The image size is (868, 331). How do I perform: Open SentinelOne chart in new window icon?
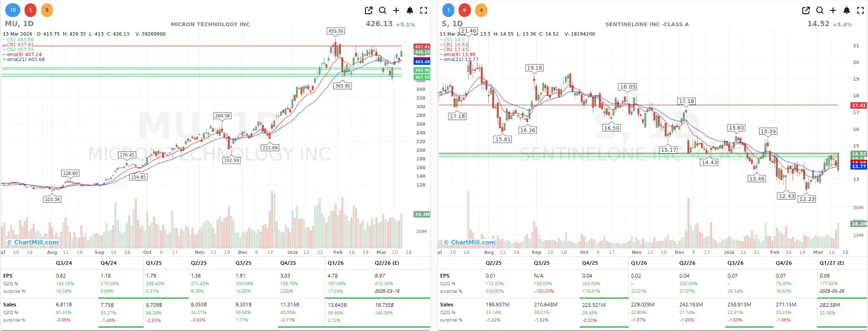point(806,10)
